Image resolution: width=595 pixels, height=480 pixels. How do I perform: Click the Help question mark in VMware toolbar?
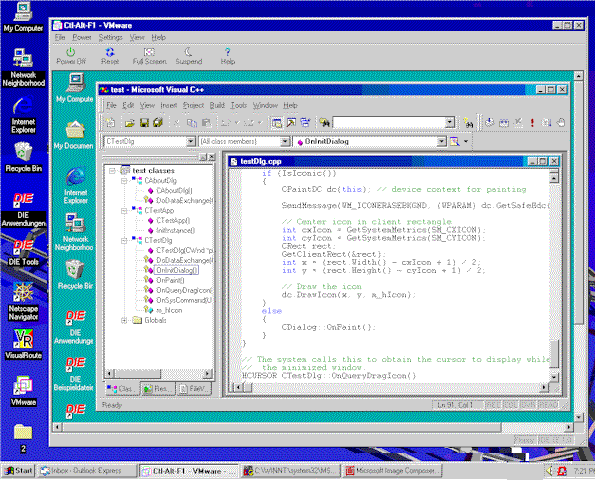[228, 56]
